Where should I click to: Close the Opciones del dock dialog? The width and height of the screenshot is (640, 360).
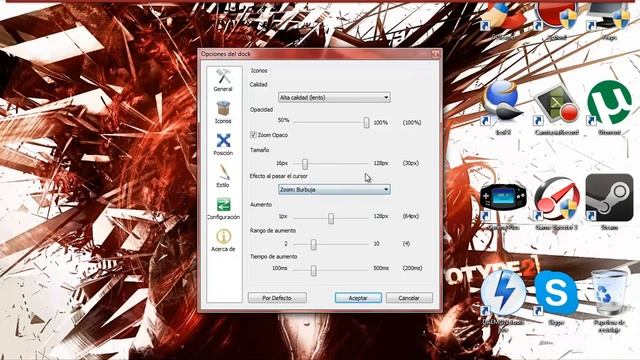tap(436, 54)
